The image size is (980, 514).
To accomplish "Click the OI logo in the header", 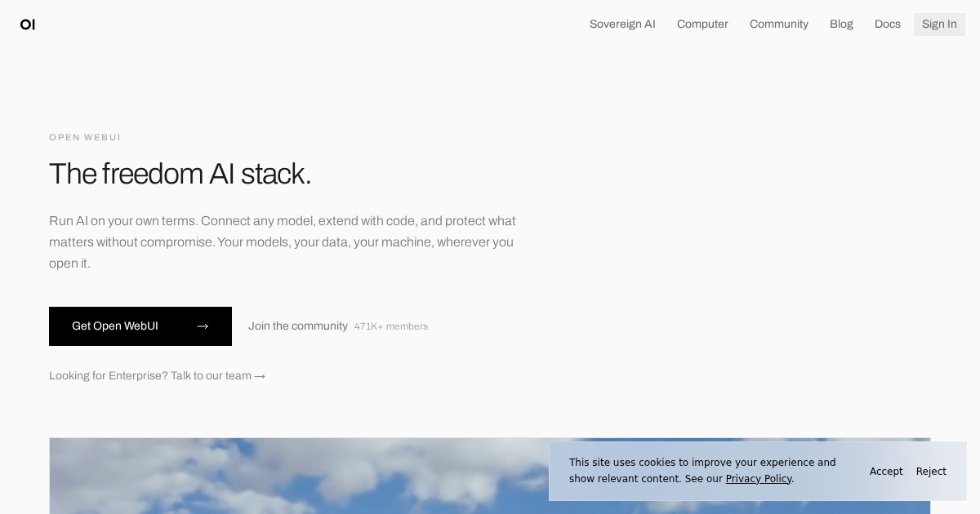I will pos(28,24).
